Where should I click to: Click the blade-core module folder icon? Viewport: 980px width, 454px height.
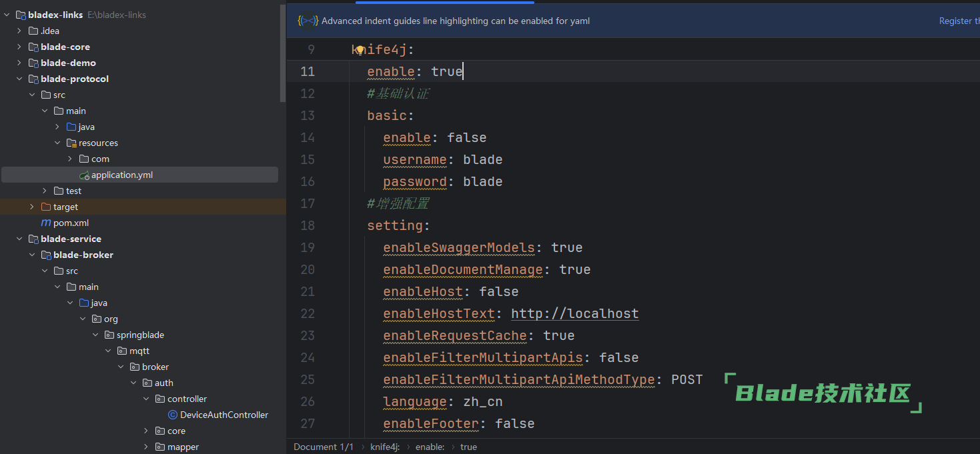coord(33,47)
